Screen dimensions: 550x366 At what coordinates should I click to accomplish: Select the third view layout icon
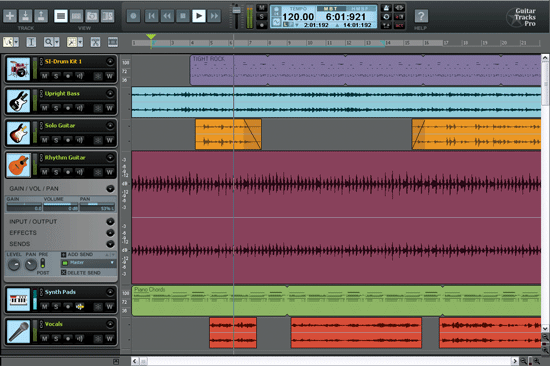92,16
